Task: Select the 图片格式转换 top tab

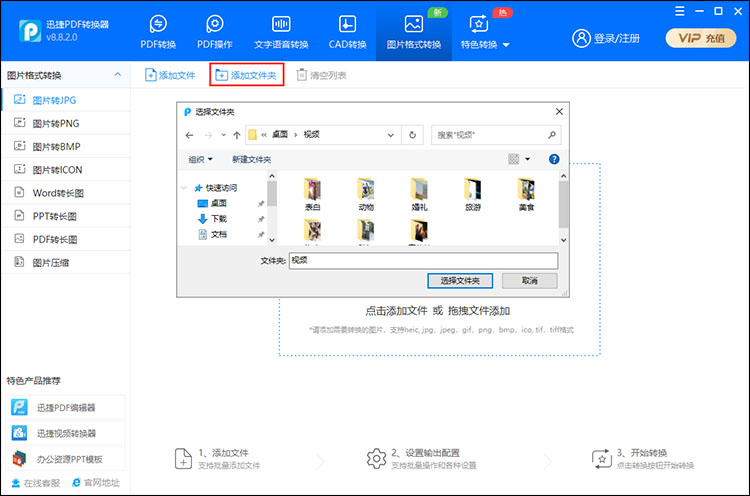Action: pos(414,32)
